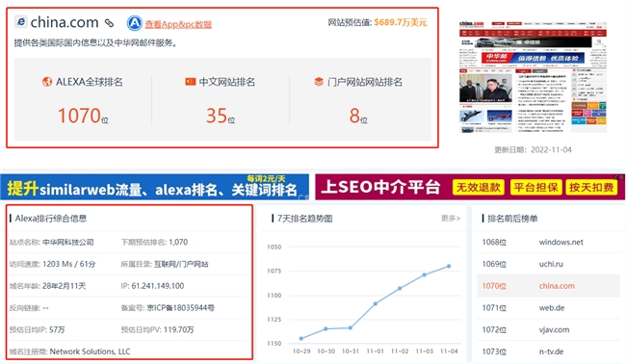
Task: Click the ALEXA global rank number 1070
Action: tap(79, 116)
